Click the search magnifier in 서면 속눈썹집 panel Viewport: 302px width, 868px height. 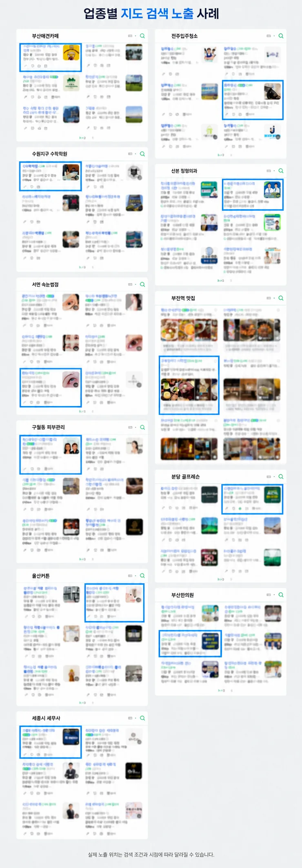click(142, 284)
